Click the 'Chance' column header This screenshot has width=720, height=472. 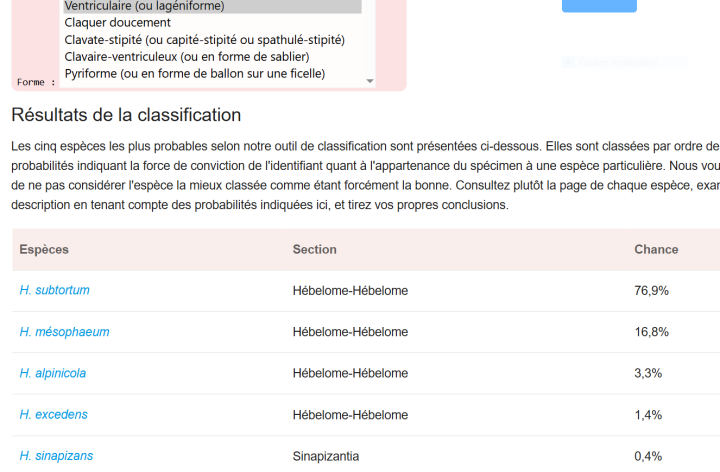coord(656,249)
